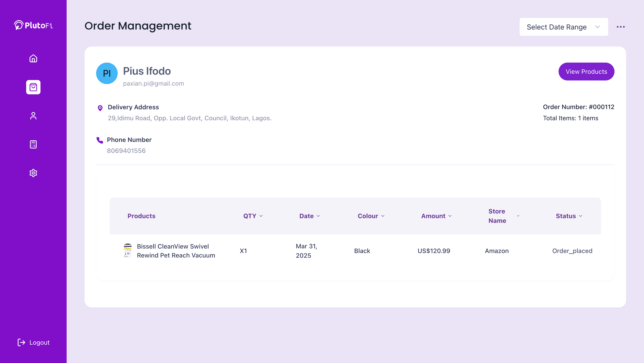Viewport: 644px width, 363px height.
Task: Sort by the QTY column chevron
Action: click(261, 216)
